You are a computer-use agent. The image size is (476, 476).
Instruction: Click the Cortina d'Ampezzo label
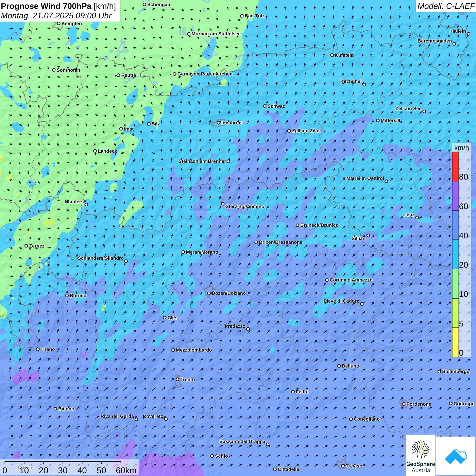[x=351, y=280]
